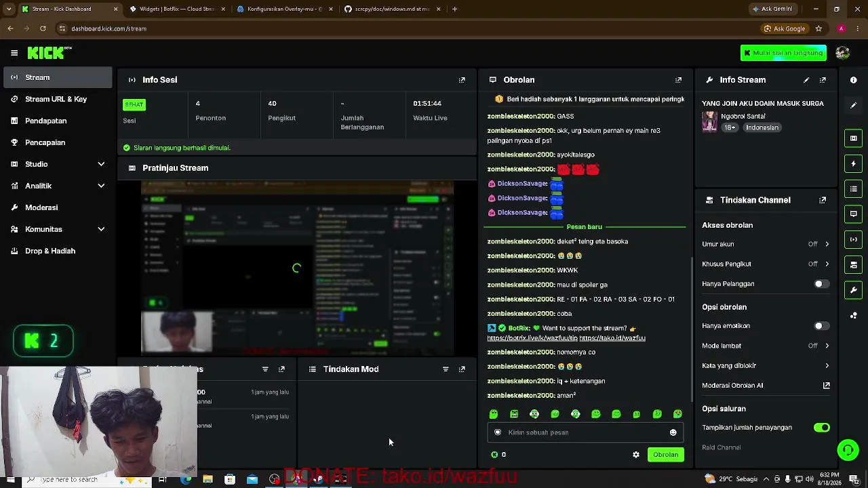Click the green-bordered wrench icon in right rail

pyautogui.click(x=853, y=290)
